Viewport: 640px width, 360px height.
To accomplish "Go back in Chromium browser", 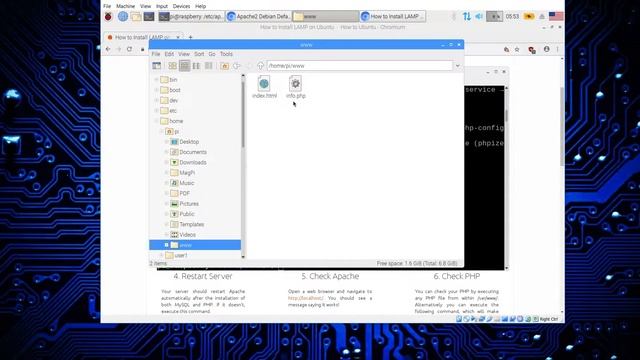I will (108, 49).
